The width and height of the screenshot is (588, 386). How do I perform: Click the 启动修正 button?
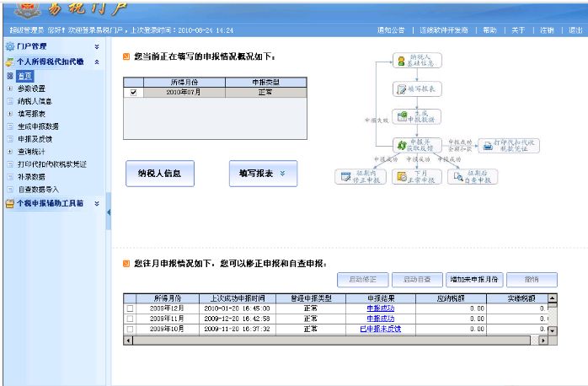pyautogui.click(x=362, y=280)
